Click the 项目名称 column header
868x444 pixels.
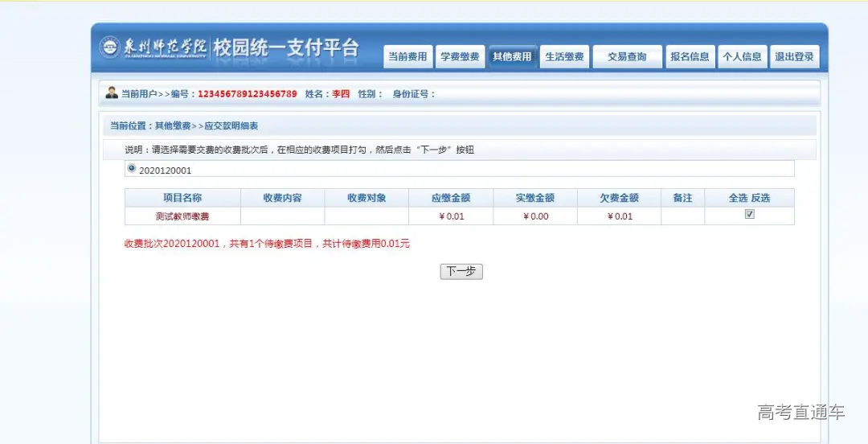coord(182,198)
